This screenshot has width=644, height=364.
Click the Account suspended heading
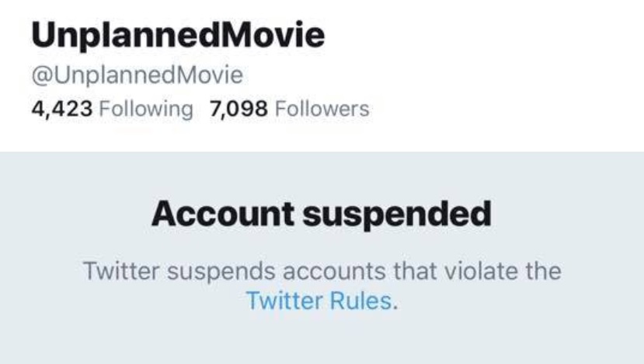click(x=322, y=214)
